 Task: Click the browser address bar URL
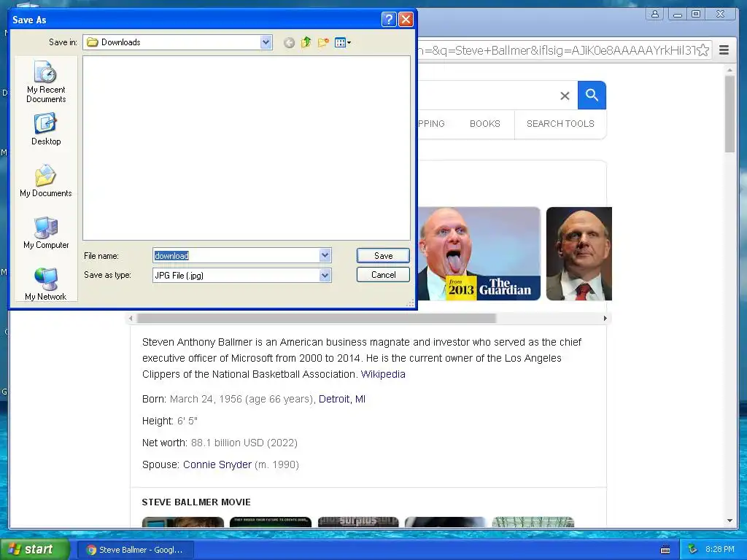[x=557, y=50]
